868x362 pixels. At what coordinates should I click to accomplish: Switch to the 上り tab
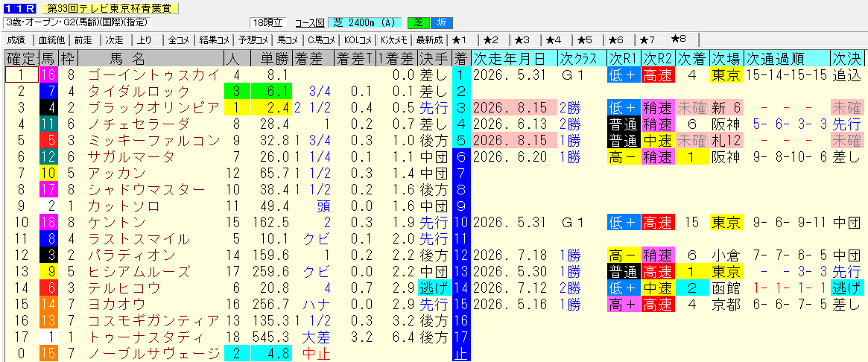click(x=145, y=40)
